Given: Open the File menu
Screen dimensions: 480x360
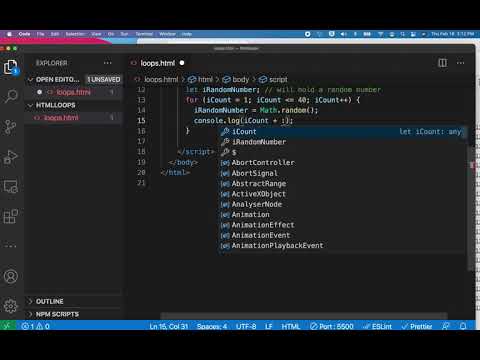Looking at the screenshot, I should (x=40, y=34).
